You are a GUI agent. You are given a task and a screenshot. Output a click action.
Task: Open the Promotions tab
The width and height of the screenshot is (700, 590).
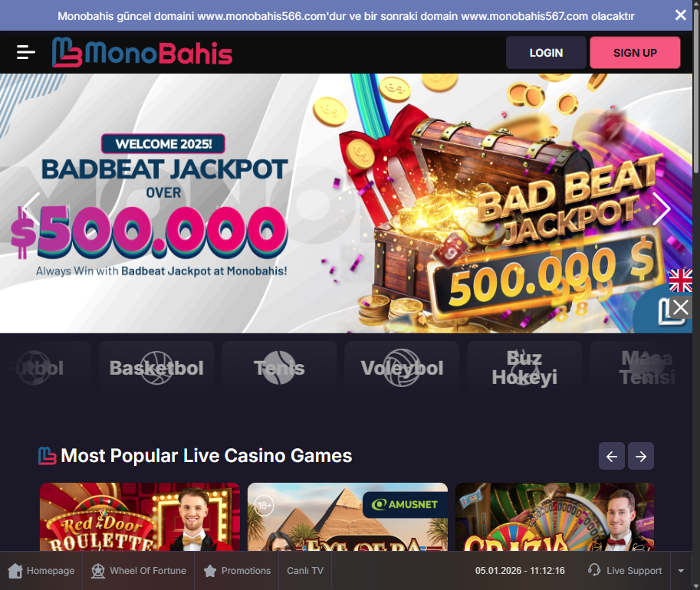pyautogui.click(x=237, y=571)
